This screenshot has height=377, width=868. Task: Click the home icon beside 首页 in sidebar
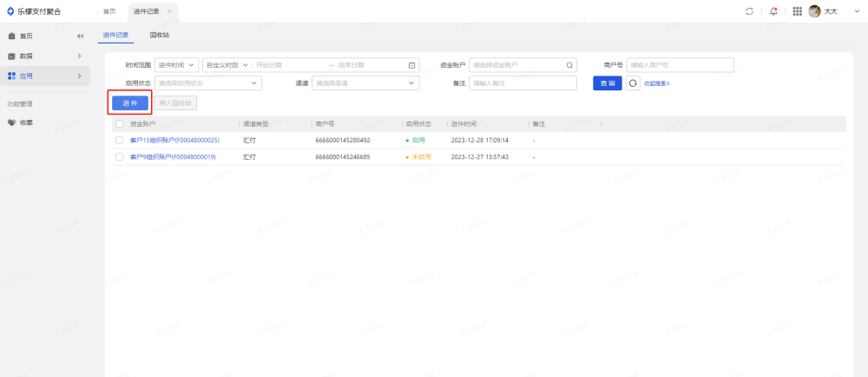11,36
